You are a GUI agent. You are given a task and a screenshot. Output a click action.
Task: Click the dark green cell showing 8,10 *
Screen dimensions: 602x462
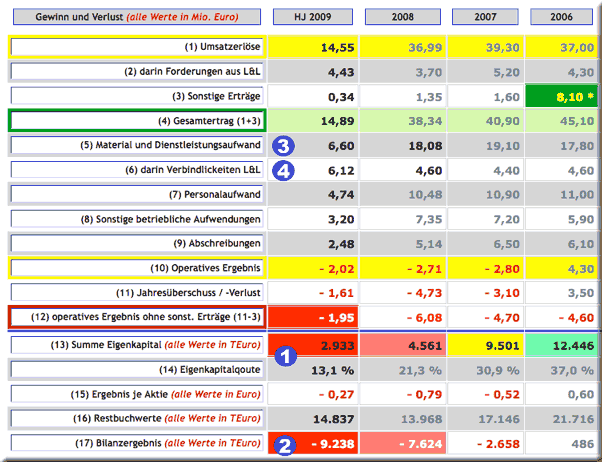coord(565,97)
